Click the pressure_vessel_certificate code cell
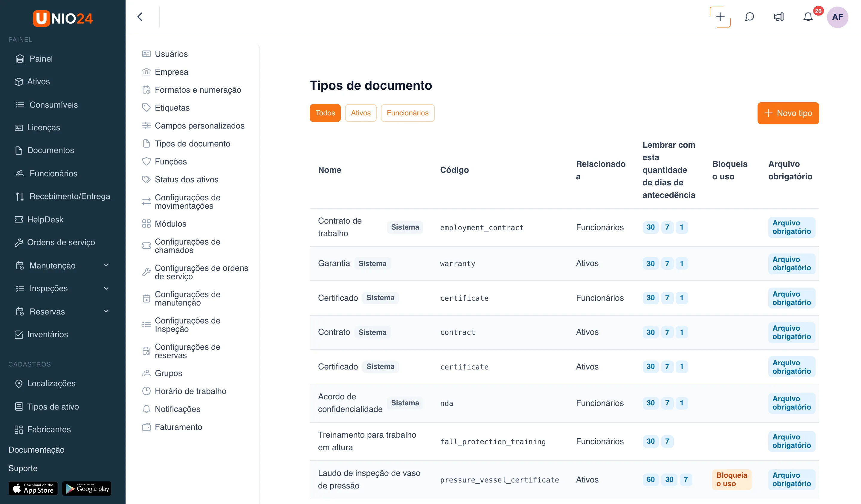The image size is (861, 504). (500, 479)
